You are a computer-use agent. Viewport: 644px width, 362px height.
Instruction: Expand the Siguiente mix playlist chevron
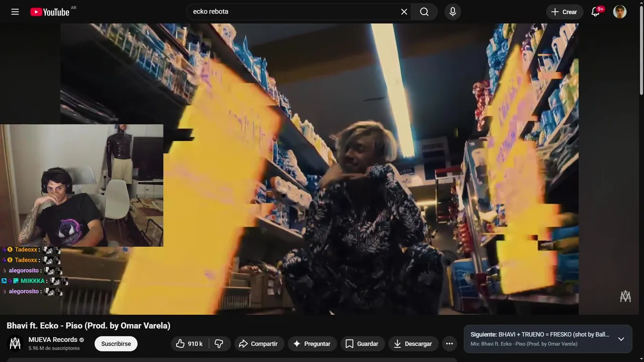(x=621, y=339)
